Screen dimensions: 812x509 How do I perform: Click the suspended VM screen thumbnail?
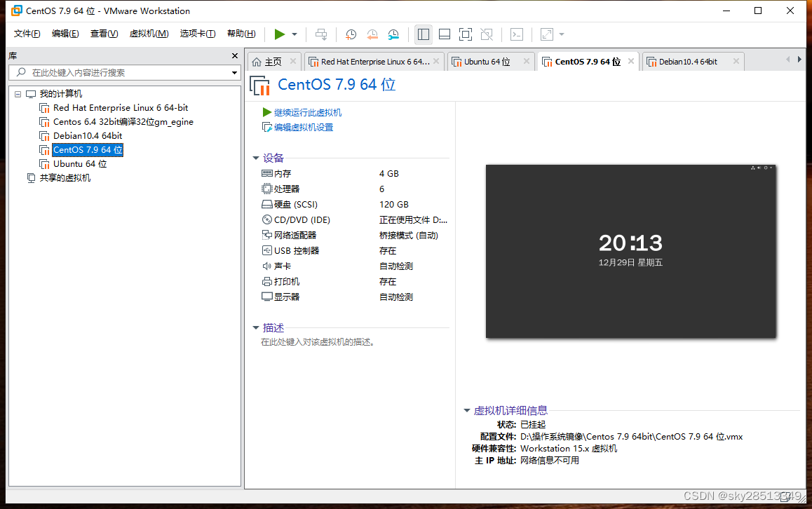[x=631, y=251]
